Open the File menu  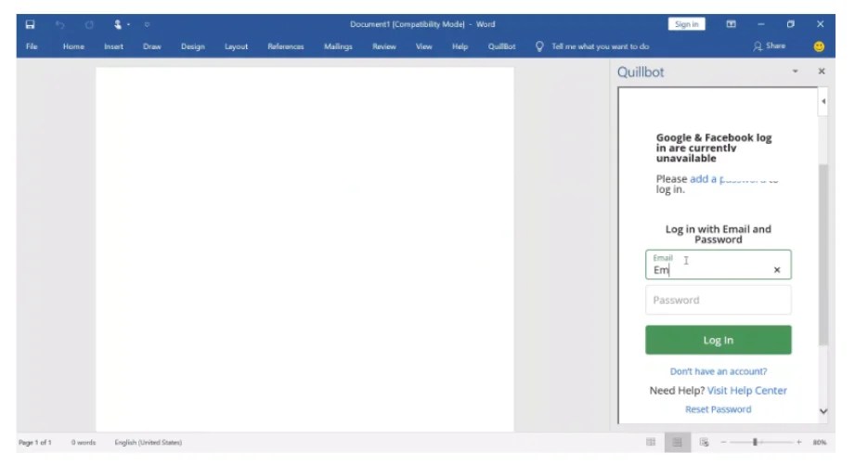click(32, 46)
